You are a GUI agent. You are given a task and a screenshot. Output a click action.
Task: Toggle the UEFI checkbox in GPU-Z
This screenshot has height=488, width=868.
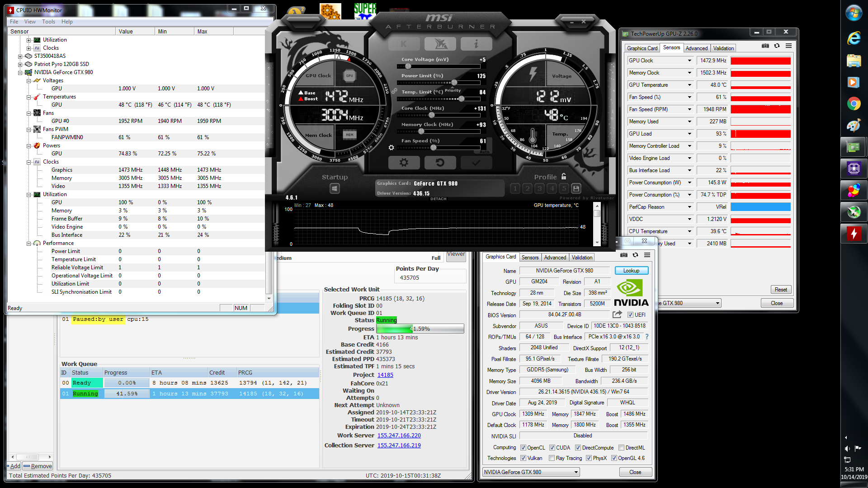click(630, 315)
